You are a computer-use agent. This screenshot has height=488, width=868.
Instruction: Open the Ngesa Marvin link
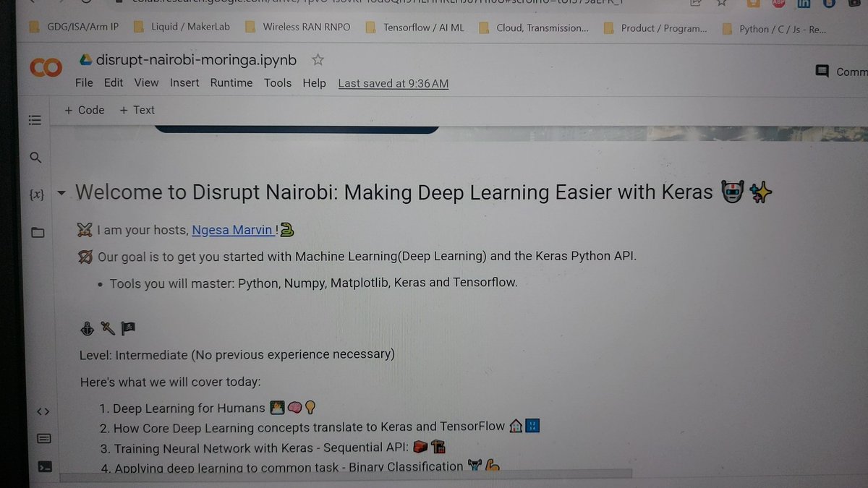[x=232, y=231]
